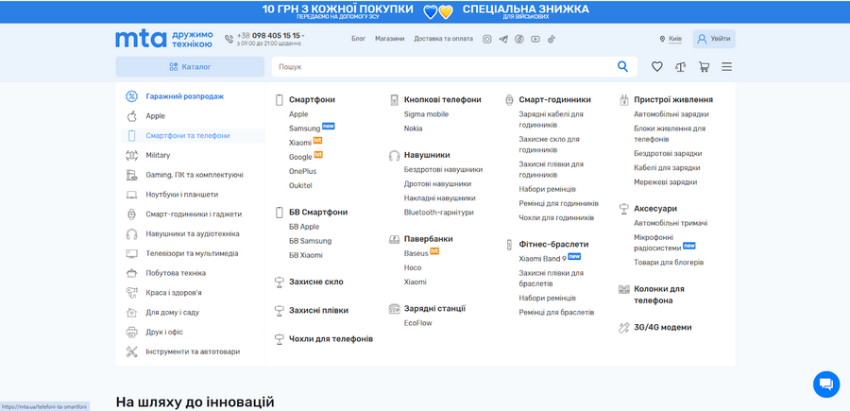Viewport: 850px width, 411px height.
Task: Click the icon beside Пристрої живлення heading
Action: pyautogui.click(x=623, y=100)
